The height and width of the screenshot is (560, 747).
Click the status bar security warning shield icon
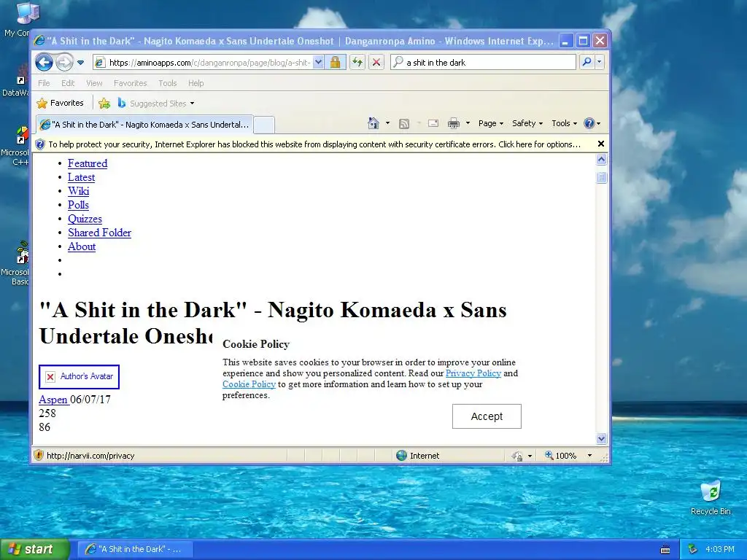click(x=39, y=455)
